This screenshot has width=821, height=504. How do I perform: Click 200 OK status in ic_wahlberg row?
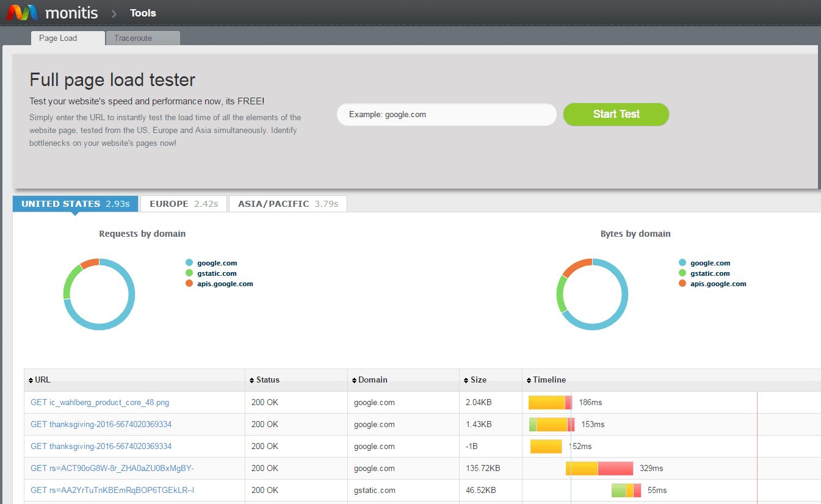coord(265,403)
